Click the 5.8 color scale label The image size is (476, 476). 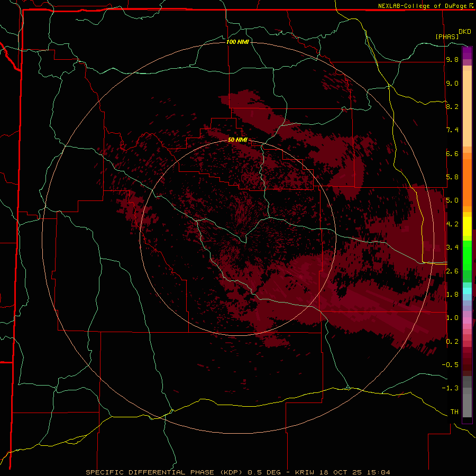pyautogui.click(x=452, y=177)
